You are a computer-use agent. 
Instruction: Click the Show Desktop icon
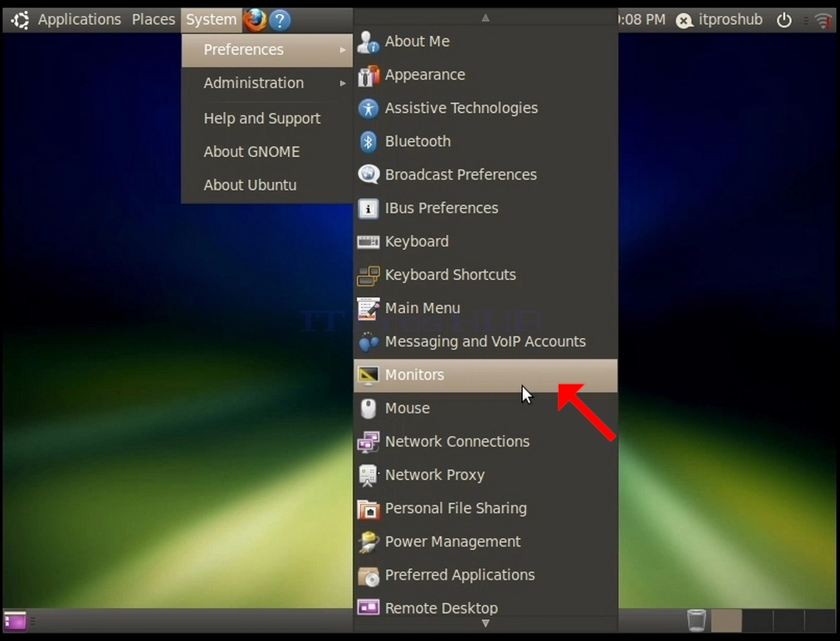click(x=15, y=620)
